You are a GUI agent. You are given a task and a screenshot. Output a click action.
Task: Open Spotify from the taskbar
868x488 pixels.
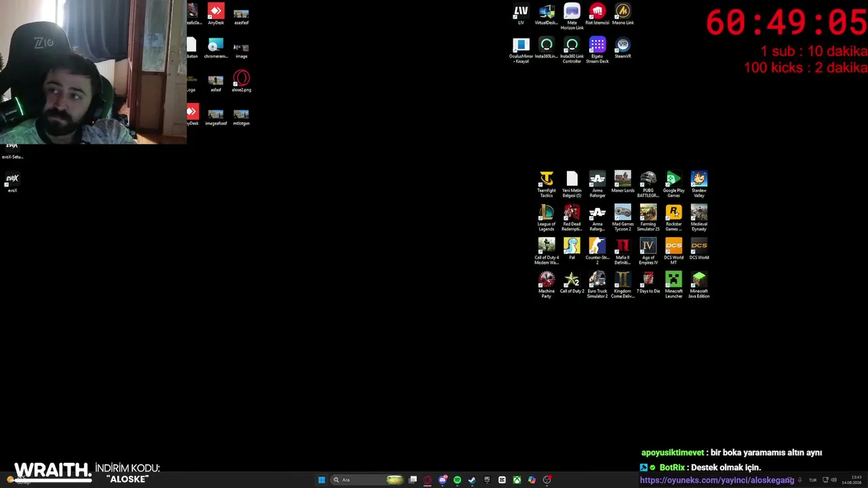[457, 480]
